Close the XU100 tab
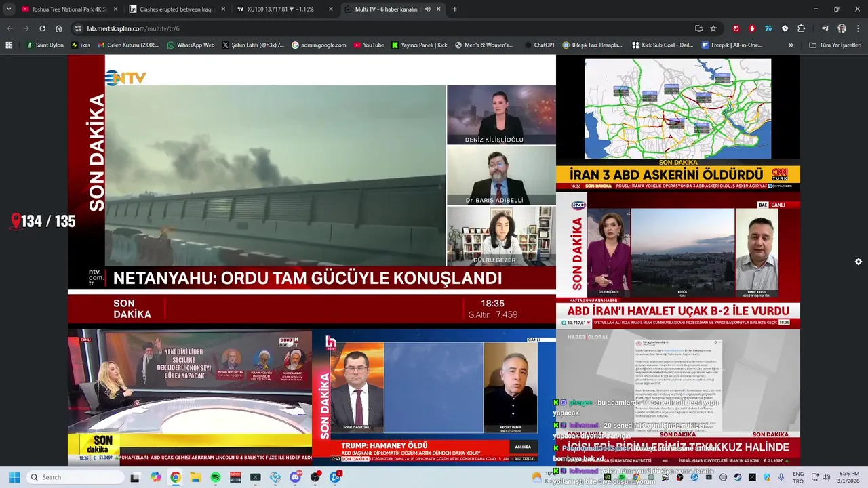This screenshot has width=868, height=488. click(x=331, y=9)
